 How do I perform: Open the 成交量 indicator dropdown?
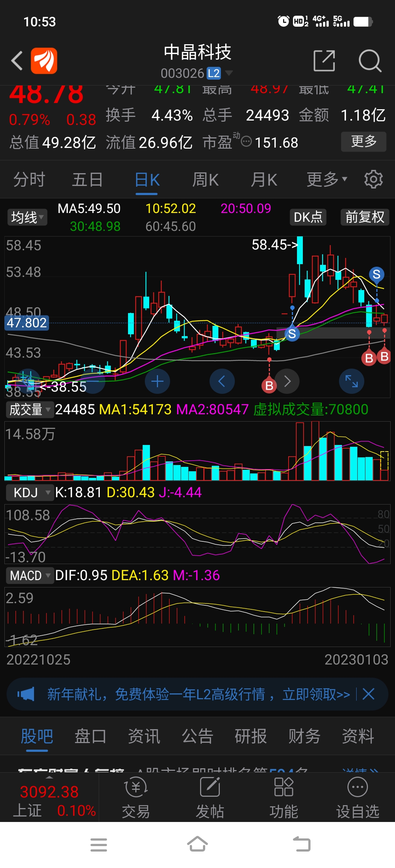30,410
